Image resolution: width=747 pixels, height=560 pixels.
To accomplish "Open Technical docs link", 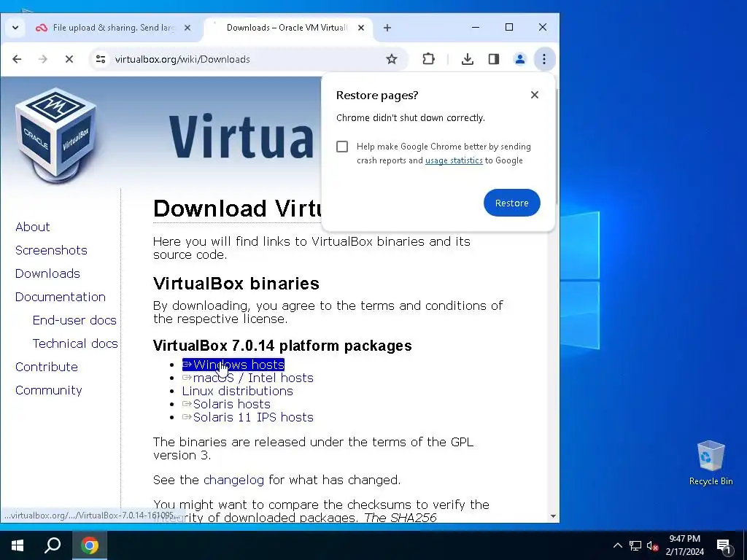I will click(75, 344).
